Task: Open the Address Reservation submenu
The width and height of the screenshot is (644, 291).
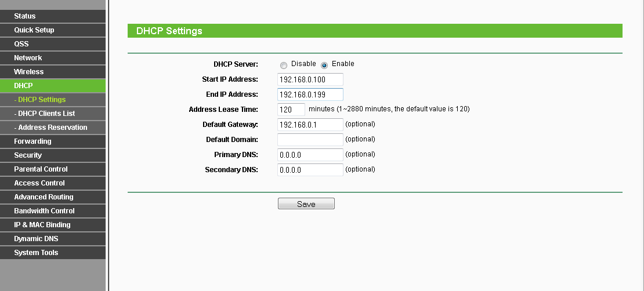Action: tap(52, 128)
